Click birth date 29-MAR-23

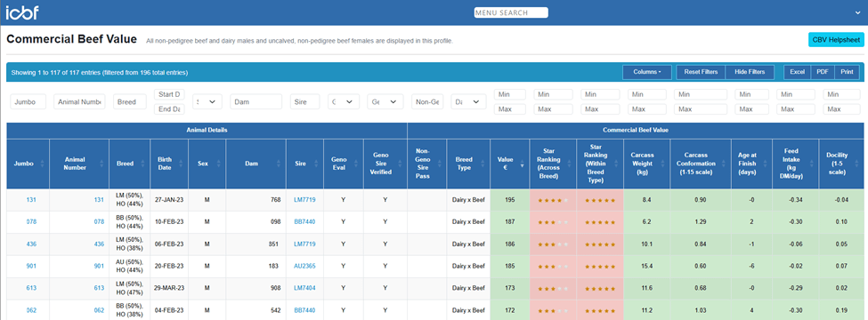[169, 289]
